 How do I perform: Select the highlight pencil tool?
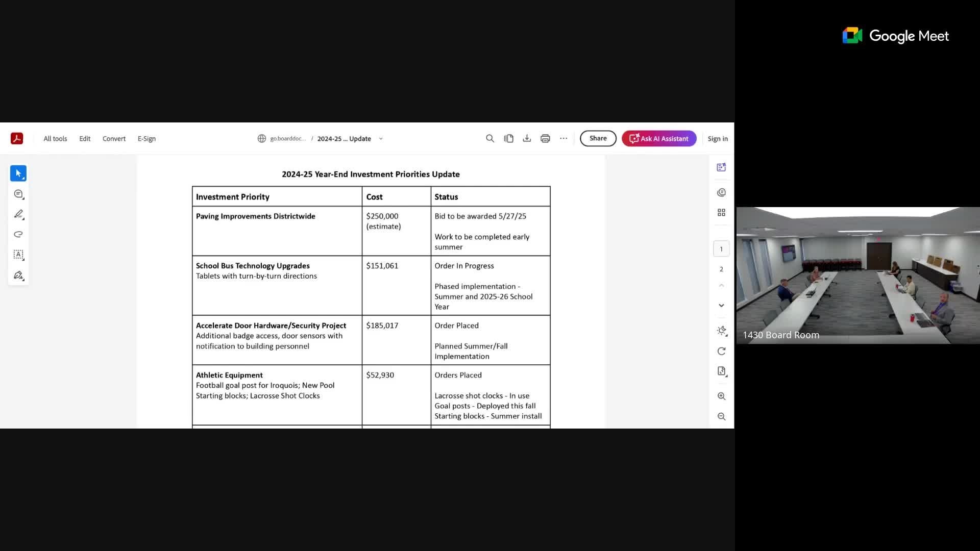coord(18,214)
